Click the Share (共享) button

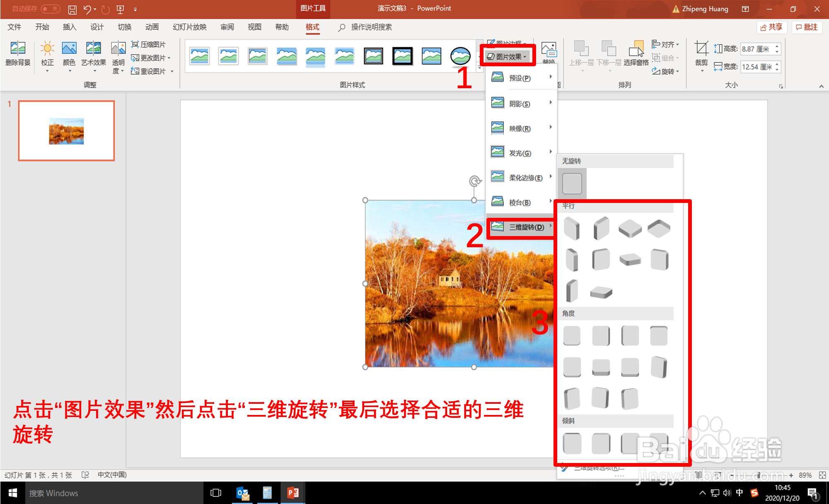tap(771, 27)
